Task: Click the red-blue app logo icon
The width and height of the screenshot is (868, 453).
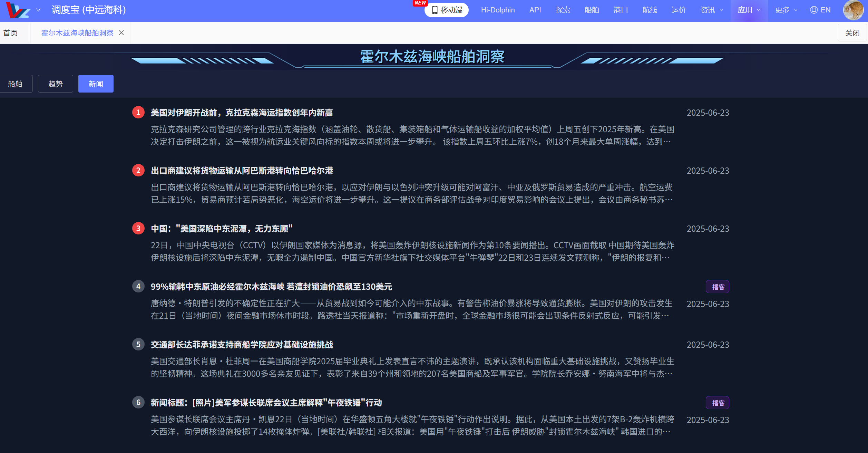Action: coord(18,10)
